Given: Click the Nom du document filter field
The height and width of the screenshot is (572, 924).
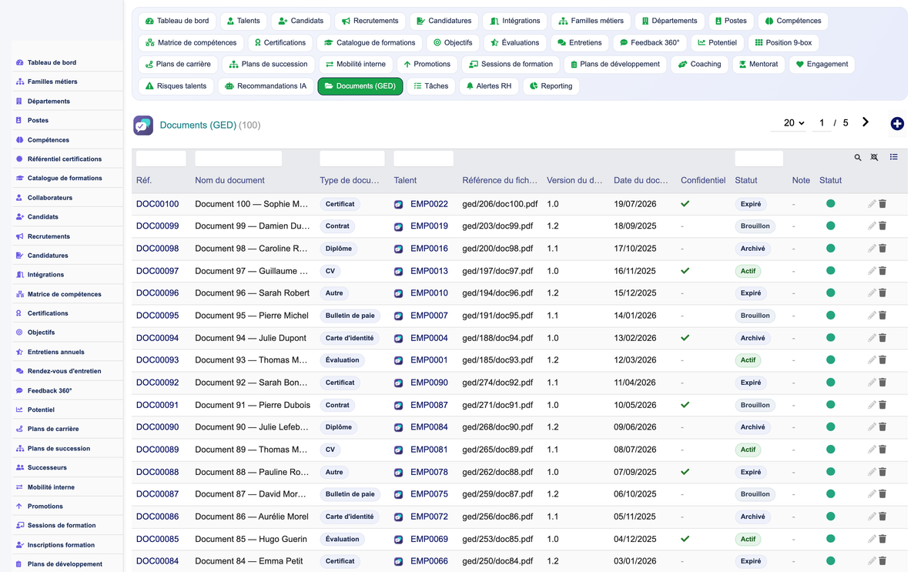Looking at the screenshot, I should point(238,159).
